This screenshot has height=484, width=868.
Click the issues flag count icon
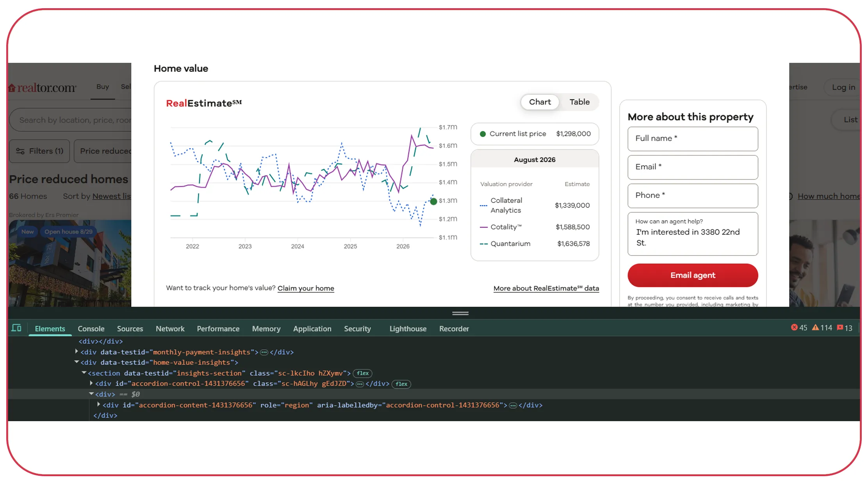(x=840, y=327)
